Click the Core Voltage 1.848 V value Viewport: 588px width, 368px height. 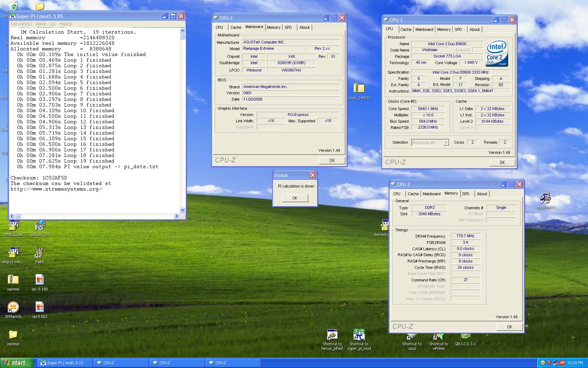[x=471, y=62]
